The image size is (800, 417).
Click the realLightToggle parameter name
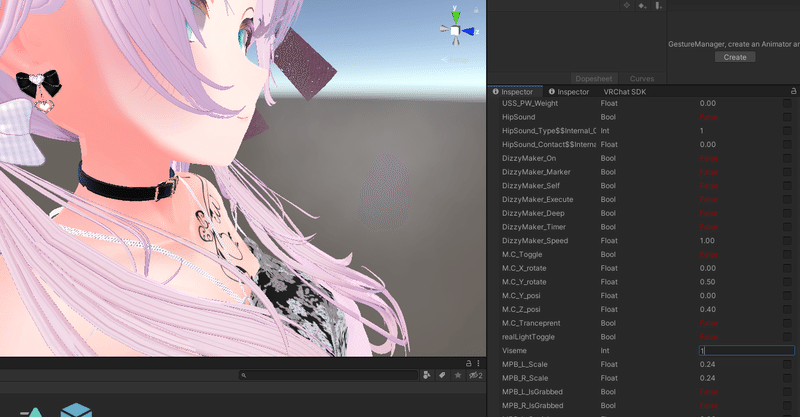pos(528,337)
